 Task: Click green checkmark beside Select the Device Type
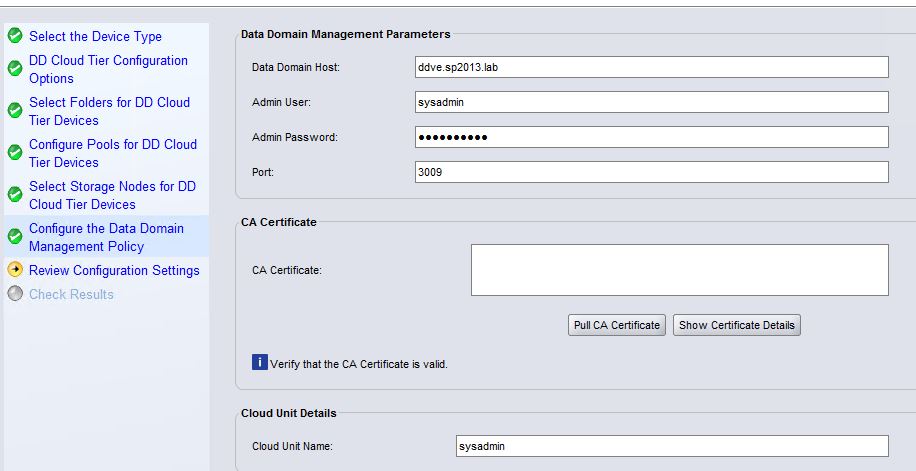pyautogui.click(x=15, y=36)
